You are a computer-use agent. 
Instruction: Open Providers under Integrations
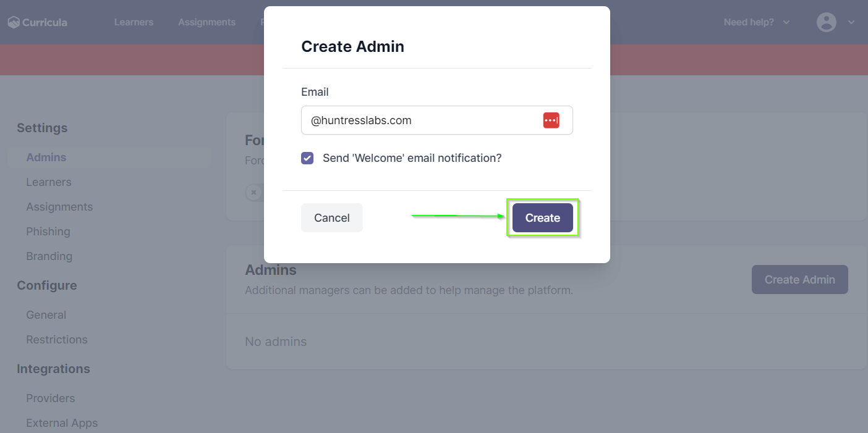pos(51,398)
